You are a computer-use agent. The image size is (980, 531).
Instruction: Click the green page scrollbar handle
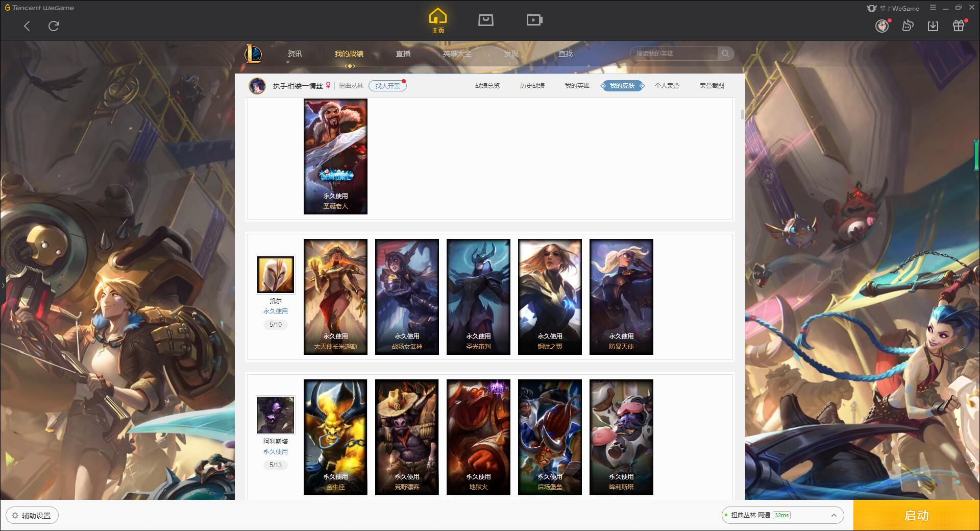click(x=976, y=155)
